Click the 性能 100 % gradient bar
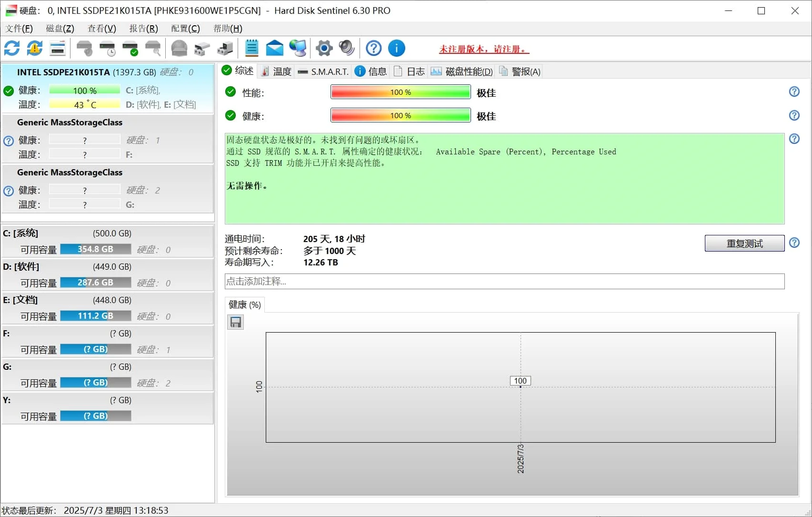 401,92
